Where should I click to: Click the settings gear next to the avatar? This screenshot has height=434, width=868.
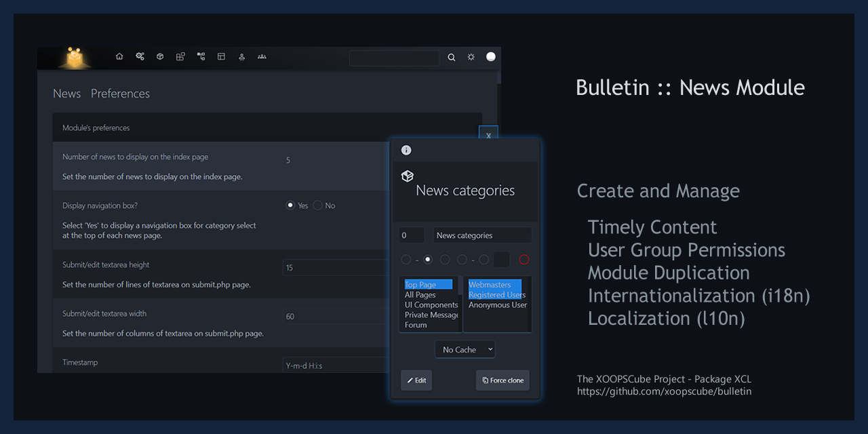click(x=471, y=57)
